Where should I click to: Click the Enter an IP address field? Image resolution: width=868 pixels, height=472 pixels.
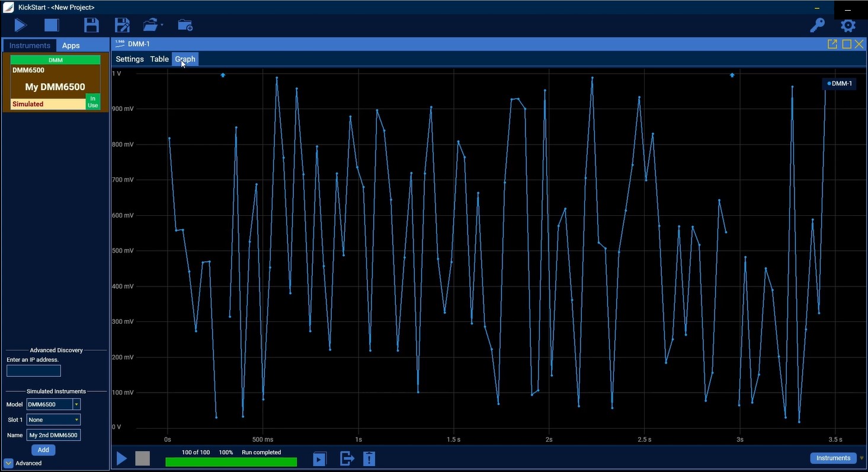pos(34,371)
